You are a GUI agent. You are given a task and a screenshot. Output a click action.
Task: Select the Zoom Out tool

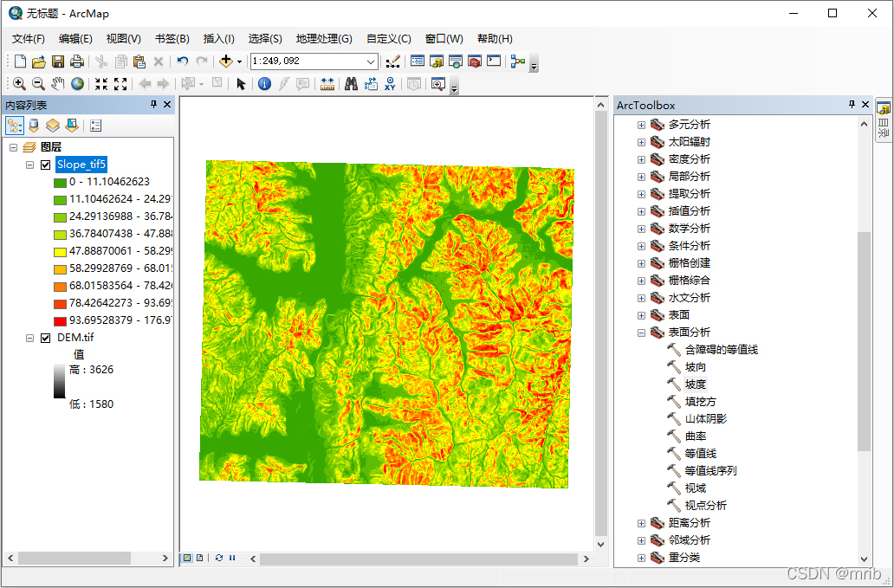(38, 84)
